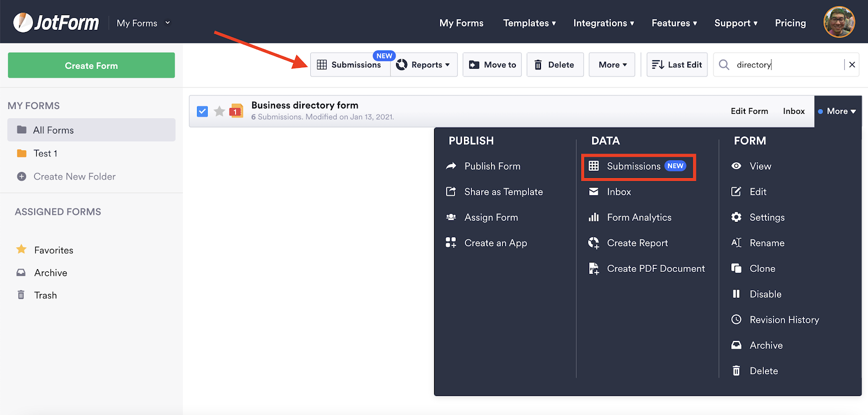Select Submissions in the Data column

pyautogui.click(x=639, y=166)
